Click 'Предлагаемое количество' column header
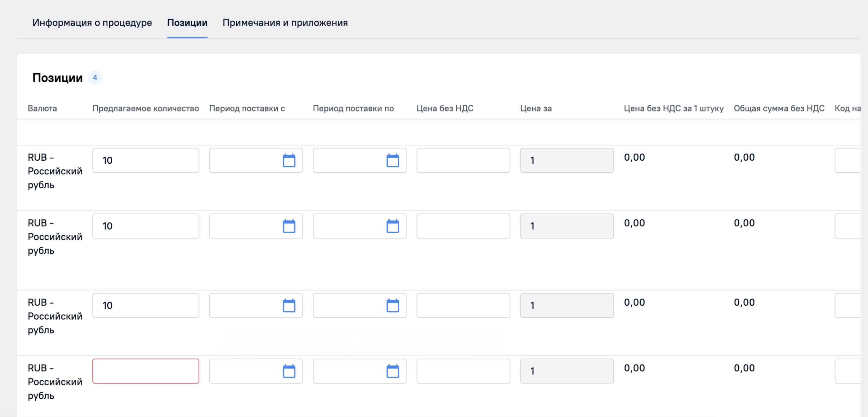The image size is (868, 417). 145,108
